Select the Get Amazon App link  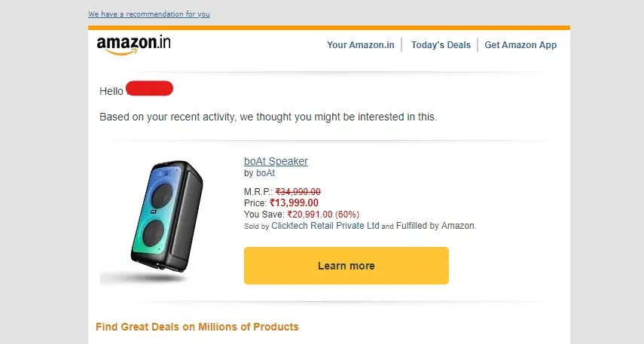point(520,45)
